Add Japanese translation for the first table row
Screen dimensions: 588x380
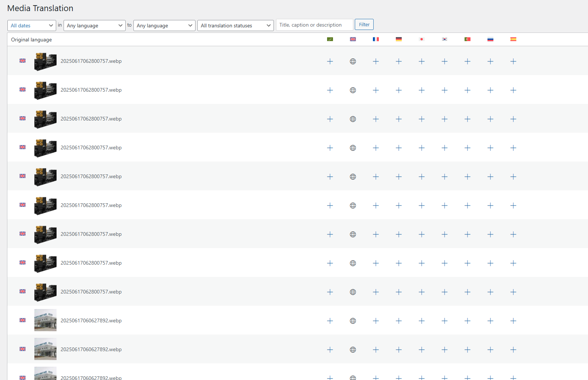(x=422, y=61)
